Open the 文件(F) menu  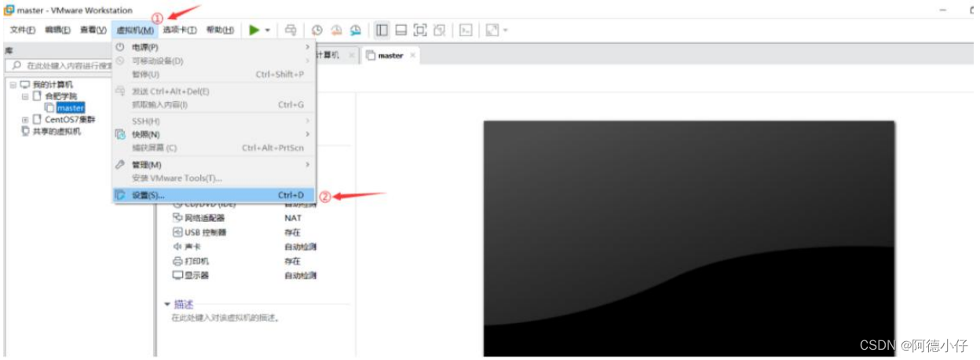[23, 30]
